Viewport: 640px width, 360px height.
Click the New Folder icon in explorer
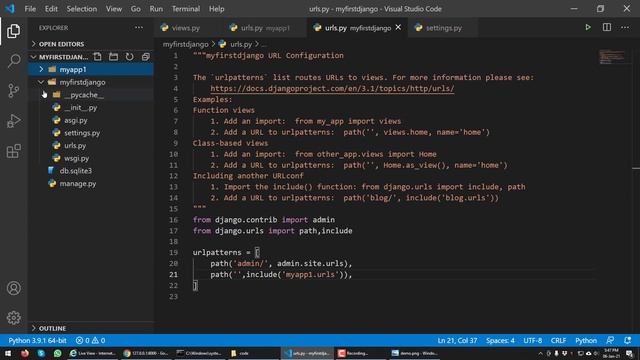pos(113,57)
